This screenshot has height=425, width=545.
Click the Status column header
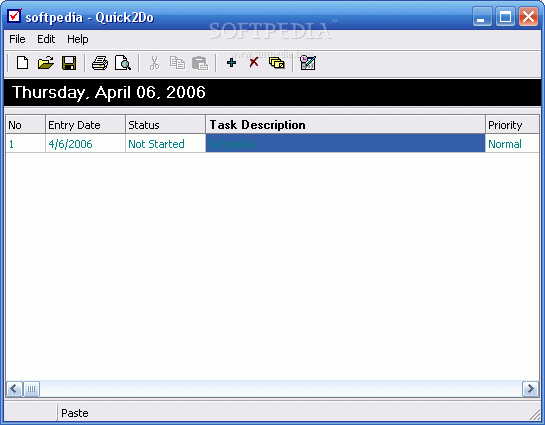click(165, 124)
